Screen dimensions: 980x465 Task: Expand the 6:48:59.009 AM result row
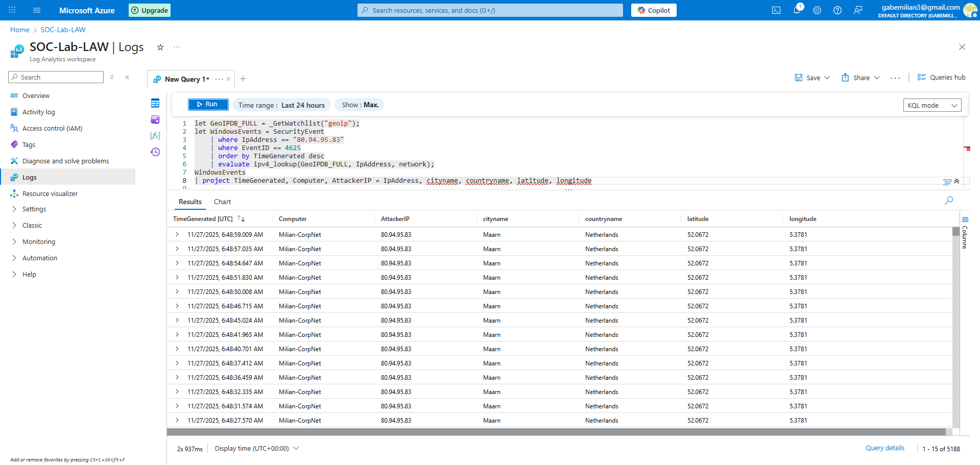pos(177,235)
